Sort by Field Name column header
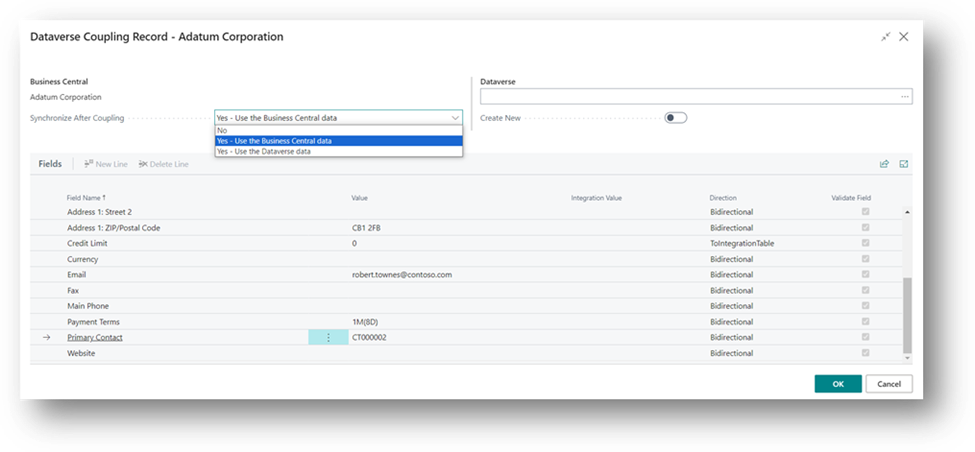Viewport: 975px width, 452px height. click(86, 198)
